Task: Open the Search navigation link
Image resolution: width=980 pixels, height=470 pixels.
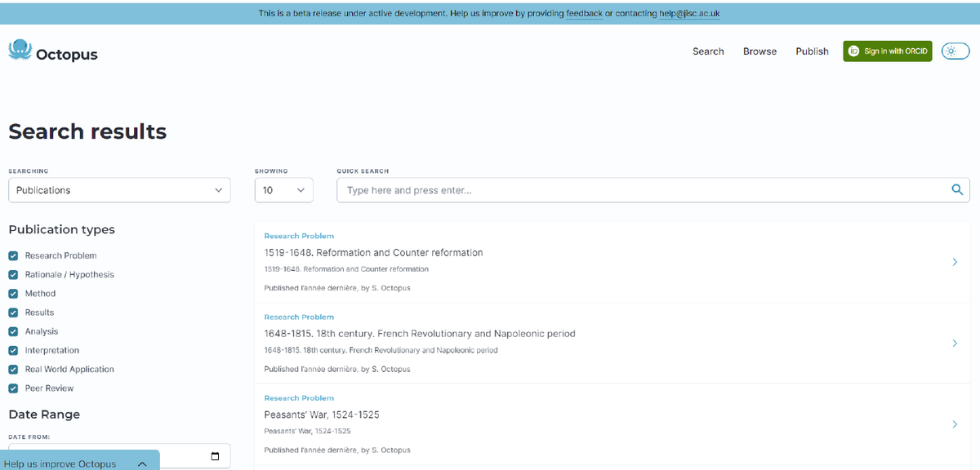Action: pos(708,51)
